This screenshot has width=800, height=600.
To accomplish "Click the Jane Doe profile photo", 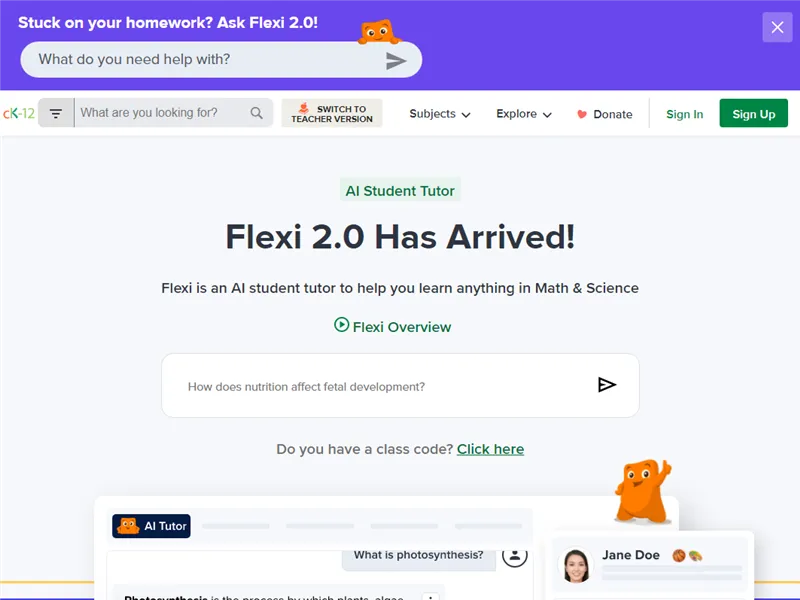I will click(576, 565).
